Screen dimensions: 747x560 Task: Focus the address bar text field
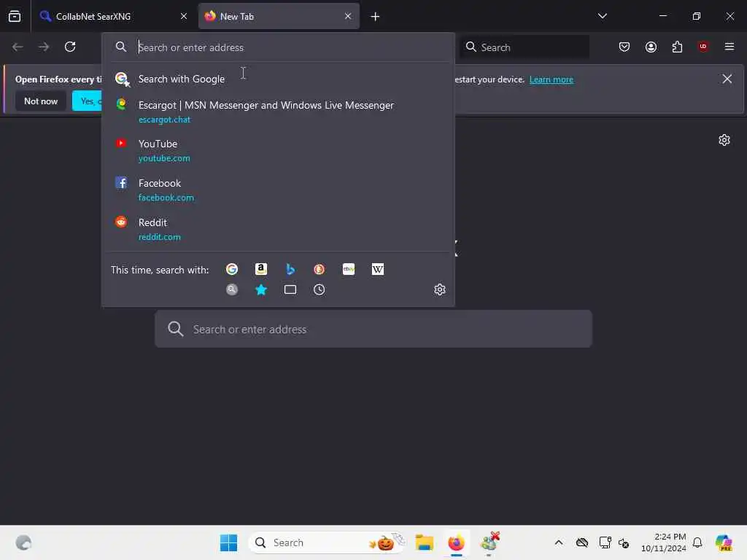click(279, 47)
